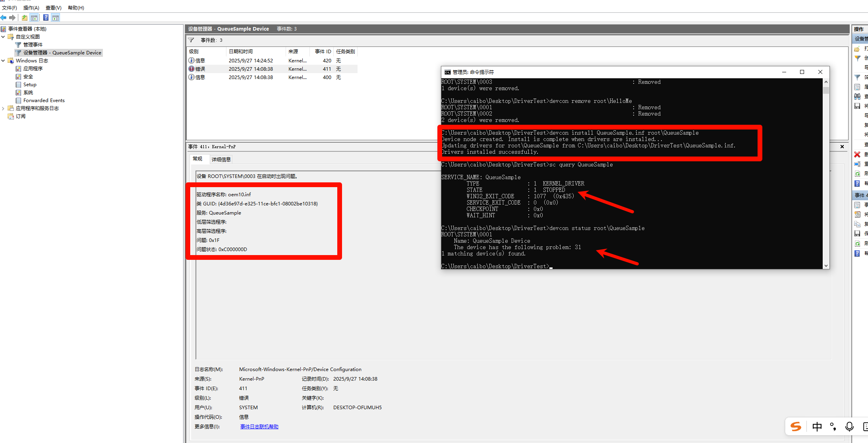This screenshot has height=443, width=868.
Task: Collapse the Windows 日志 tree node
Action: pyautogui.click(x=3, y=60)
